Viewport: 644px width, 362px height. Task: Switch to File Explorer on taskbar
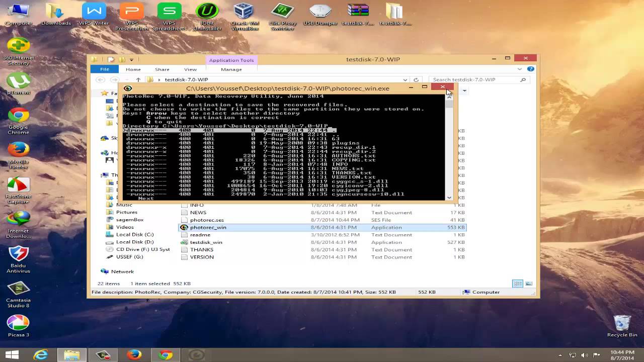click(71, 355)
